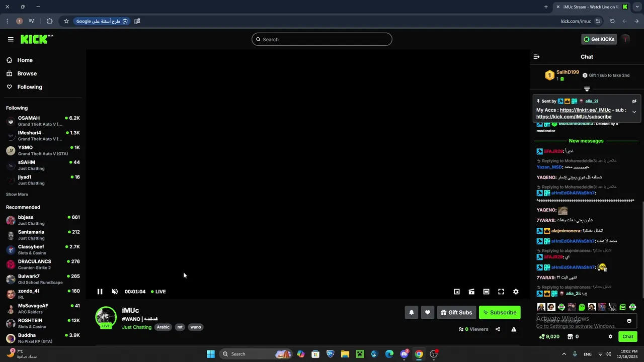
Task: Click the clip creation icon
Action: [471, 292]
